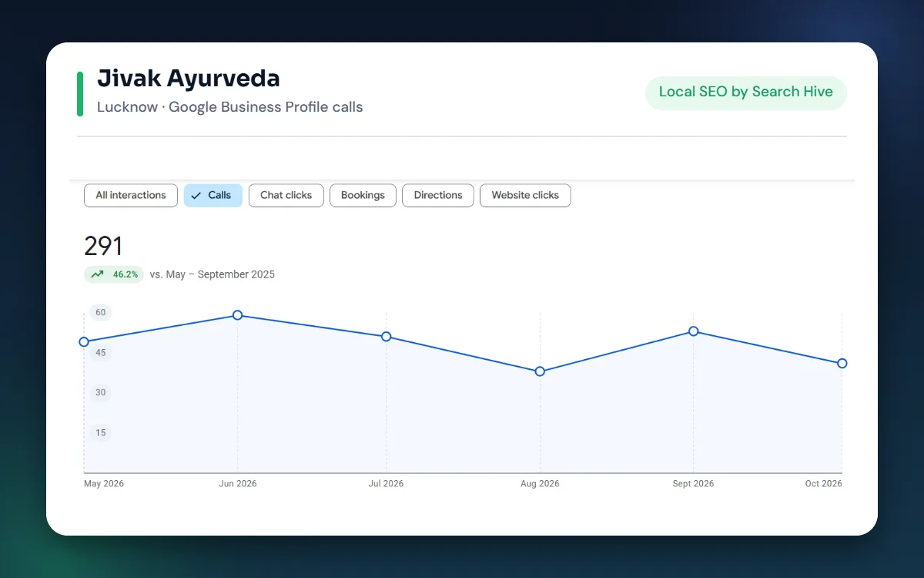Image resolution: width=924 pixels, height=578 pixels.
Task: Click the 60 y-axis label
Action: coord(101,312)
